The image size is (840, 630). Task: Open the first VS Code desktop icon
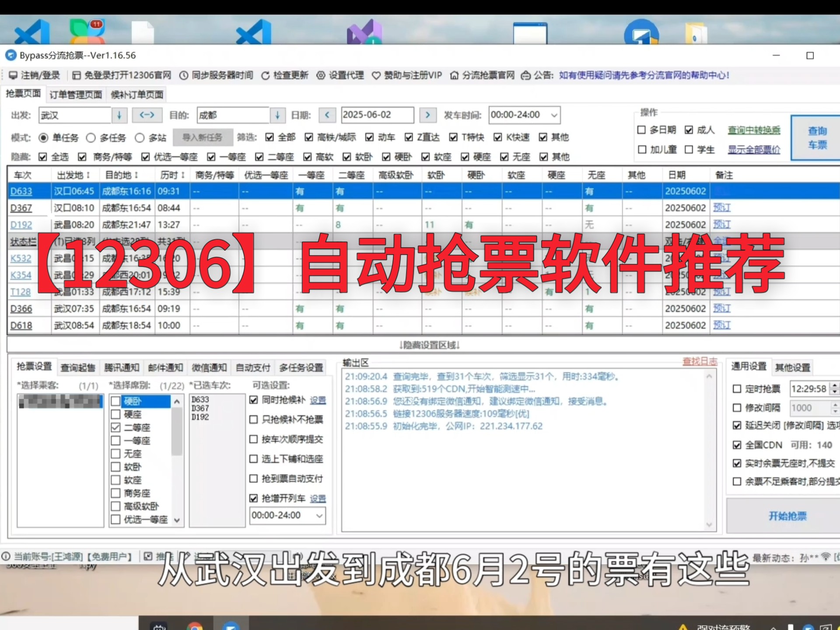tap(32, 32)
